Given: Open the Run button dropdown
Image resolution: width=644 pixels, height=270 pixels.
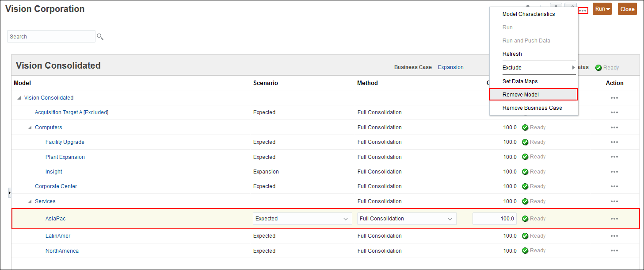Looking at the screenshot, I should click(x=602, y=9).
